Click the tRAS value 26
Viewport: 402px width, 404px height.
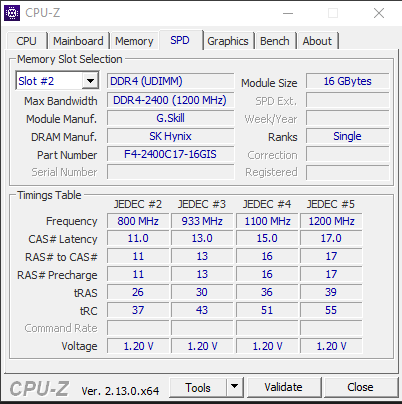(138, 292)
